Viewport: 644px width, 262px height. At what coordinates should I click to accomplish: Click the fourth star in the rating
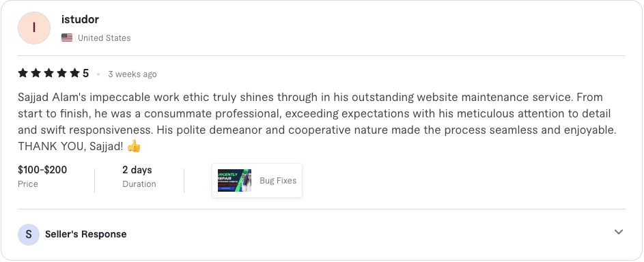[x=61, y=74]
